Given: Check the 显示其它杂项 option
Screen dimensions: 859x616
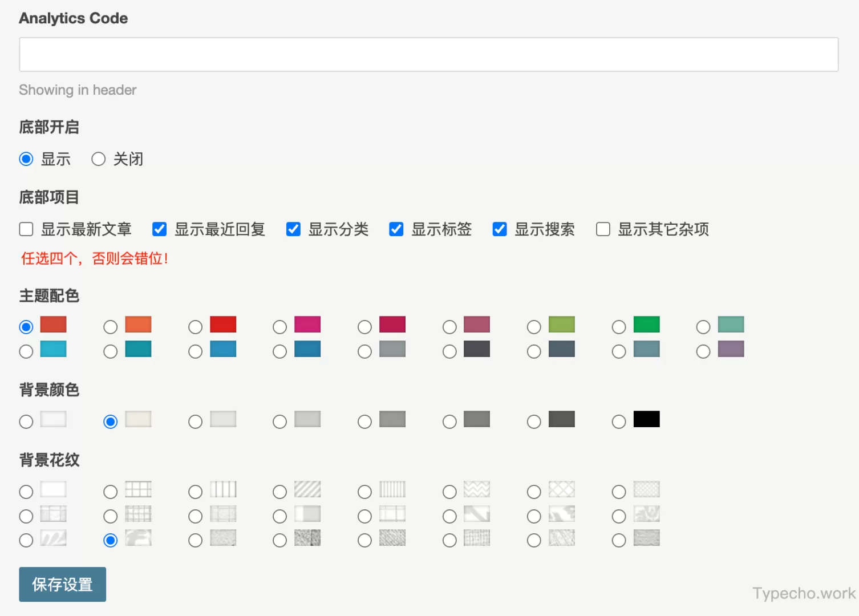Looking at the screenshot, I should 603,229.
